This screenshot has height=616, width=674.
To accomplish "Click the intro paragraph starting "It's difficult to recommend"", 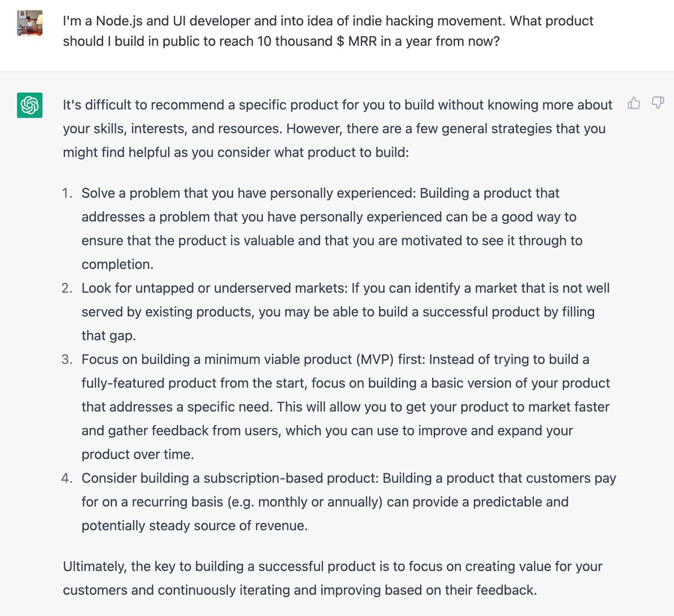I will coord(338,128).
